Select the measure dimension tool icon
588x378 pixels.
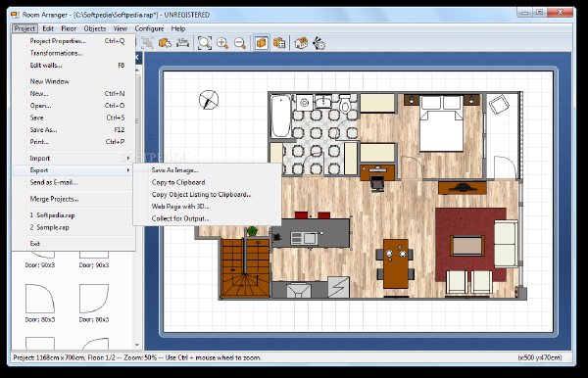pyautogui.click(x=182, y=43)
